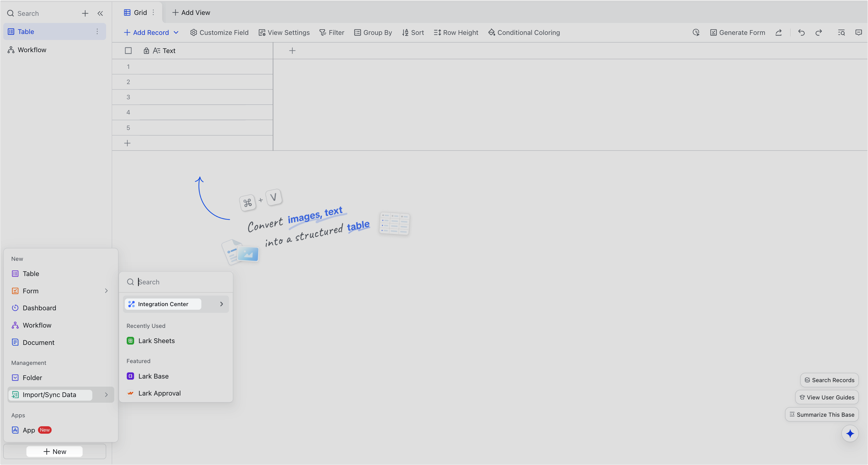Select App under Apps section
This screenshot has height=465, width=868.
61,430
